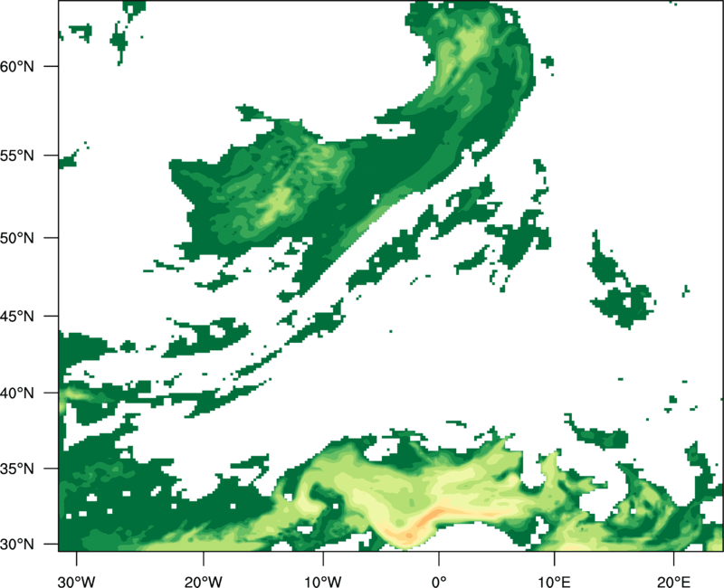Image resolution: width=724 pixels, height=588 pixels.
Task: Click the 30°W longitude label
Action: 76,582
